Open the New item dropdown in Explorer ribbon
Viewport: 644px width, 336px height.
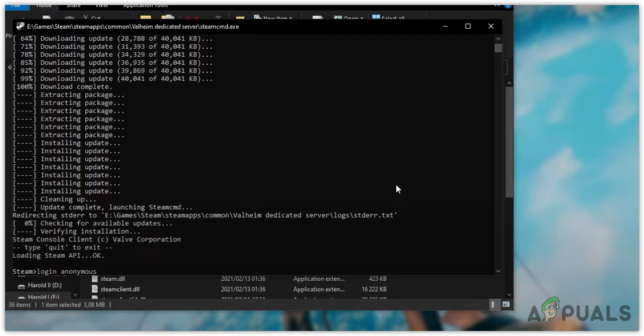(x=274, y=18)
